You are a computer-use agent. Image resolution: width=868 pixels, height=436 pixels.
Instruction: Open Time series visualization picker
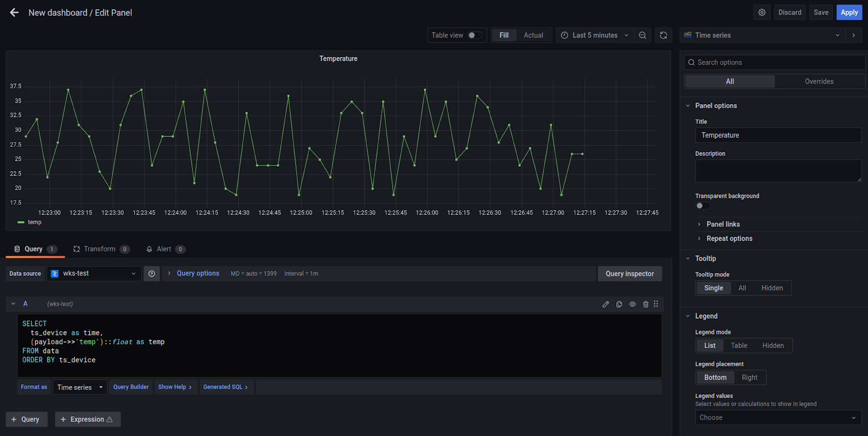[x=762, y=35]
